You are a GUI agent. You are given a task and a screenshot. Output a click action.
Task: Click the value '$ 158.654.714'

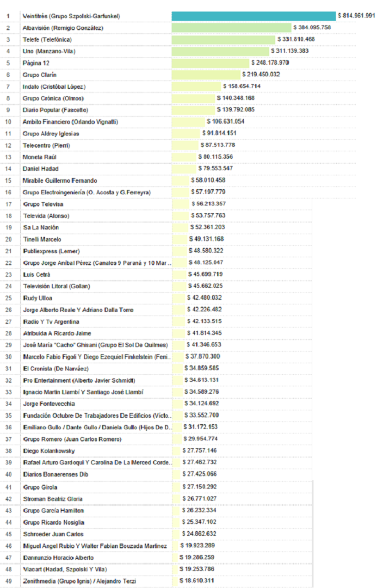[x=241, y=87]
